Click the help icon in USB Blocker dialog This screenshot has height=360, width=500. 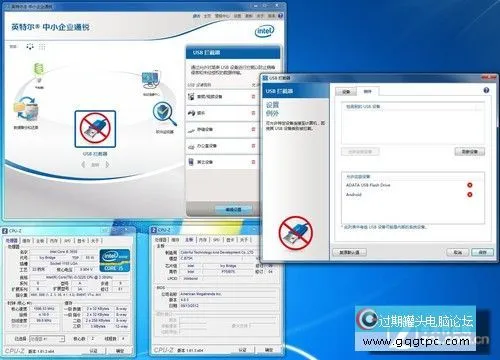(486, 90)
